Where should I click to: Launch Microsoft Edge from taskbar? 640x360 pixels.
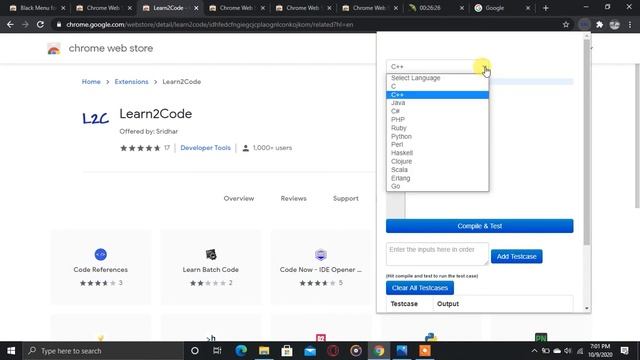pos(241,351)
